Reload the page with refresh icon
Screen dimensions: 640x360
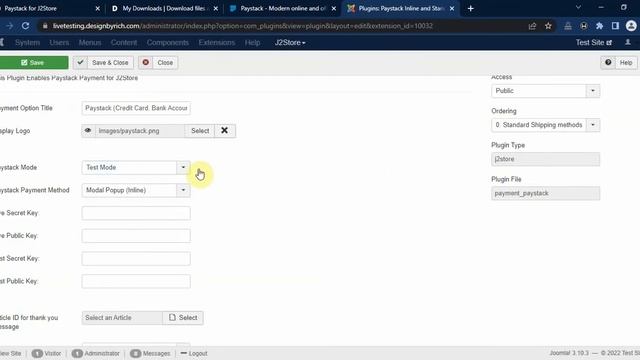(25, 26)
